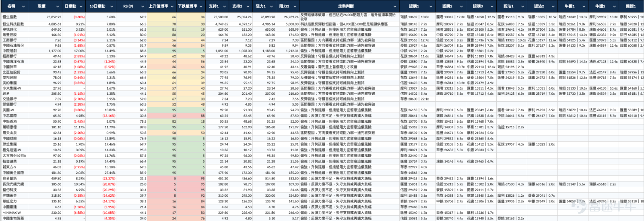Click the 25,852.92 price cell
644x221 pixels.
[x=45, y=17]
